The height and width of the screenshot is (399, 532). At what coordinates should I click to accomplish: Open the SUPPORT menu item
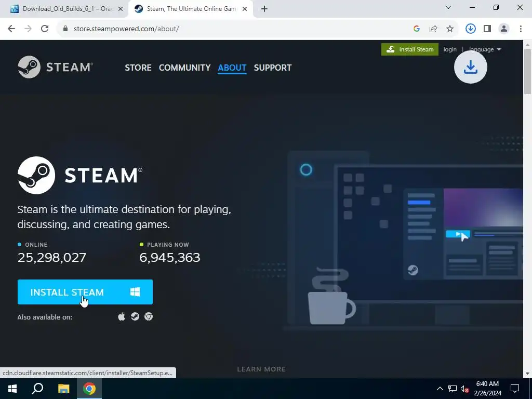tap(272, 68)
